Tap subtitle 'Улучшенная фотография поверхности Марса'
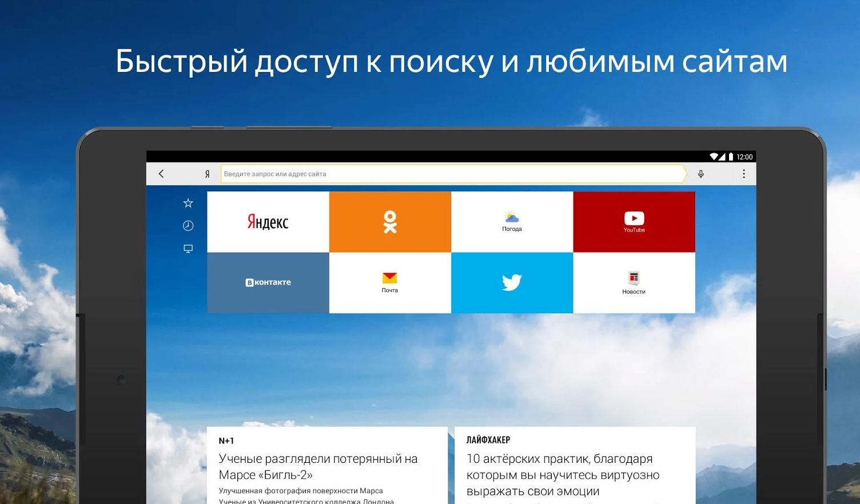The width and height of the screenshot is (860, 504). pyautogui.click(x=301, y=491)
